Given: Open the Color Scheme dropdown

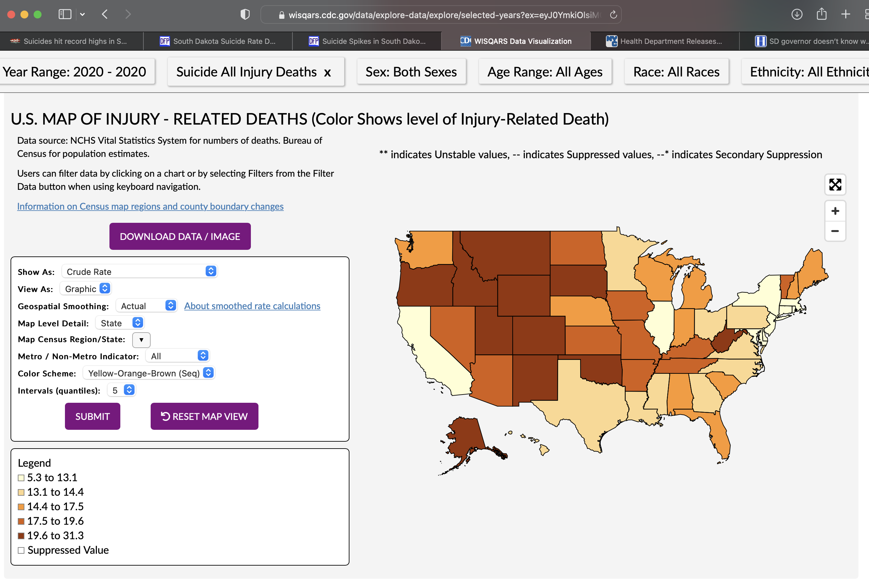Looking at the screenshot, I should coord(149,373).
